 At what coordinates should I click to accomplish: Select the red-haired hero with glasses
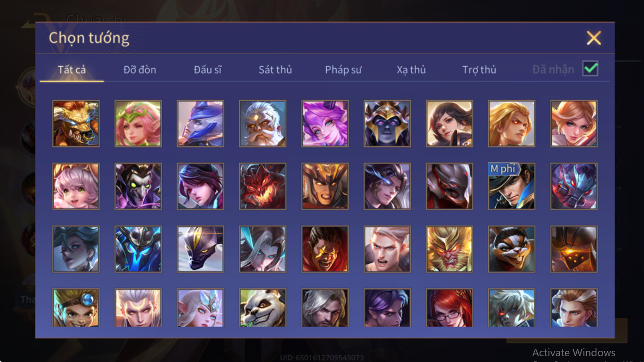click(449, 308)
